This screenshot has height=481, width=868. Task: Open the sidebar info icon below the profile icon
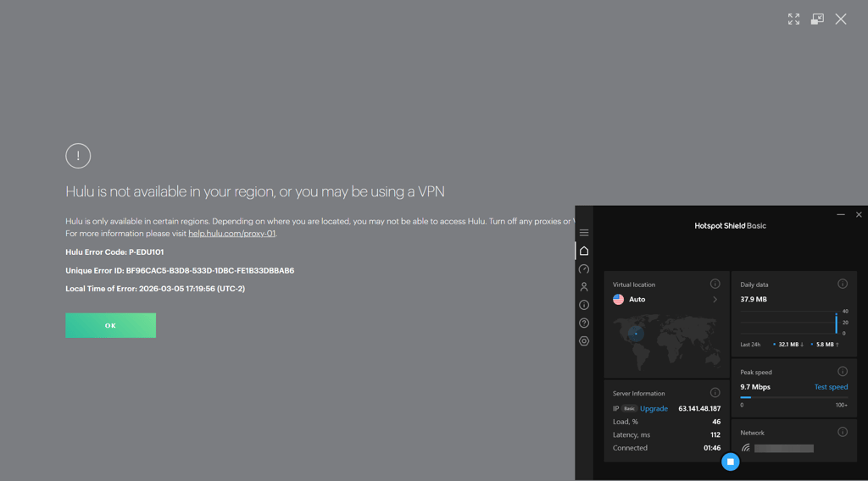point(584,305)
